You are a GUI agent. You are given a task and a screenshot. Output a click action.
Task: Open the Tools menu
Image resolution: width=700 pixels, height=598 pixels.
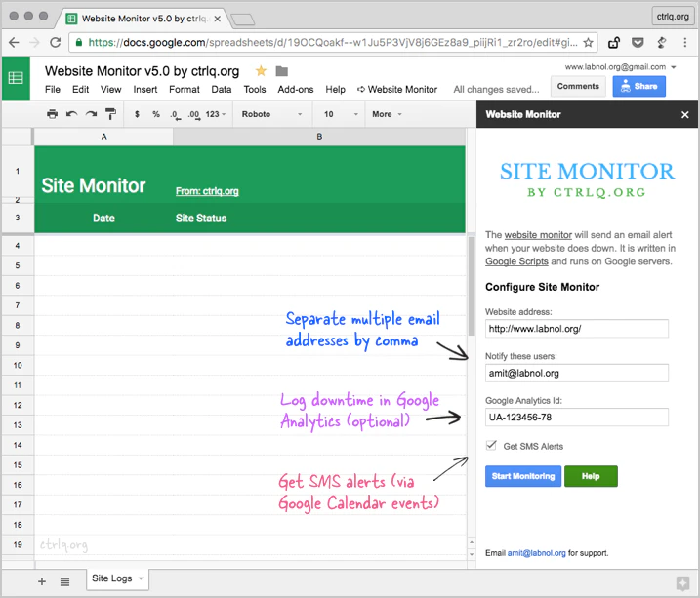pyautogui.click(x=255, y=89)
